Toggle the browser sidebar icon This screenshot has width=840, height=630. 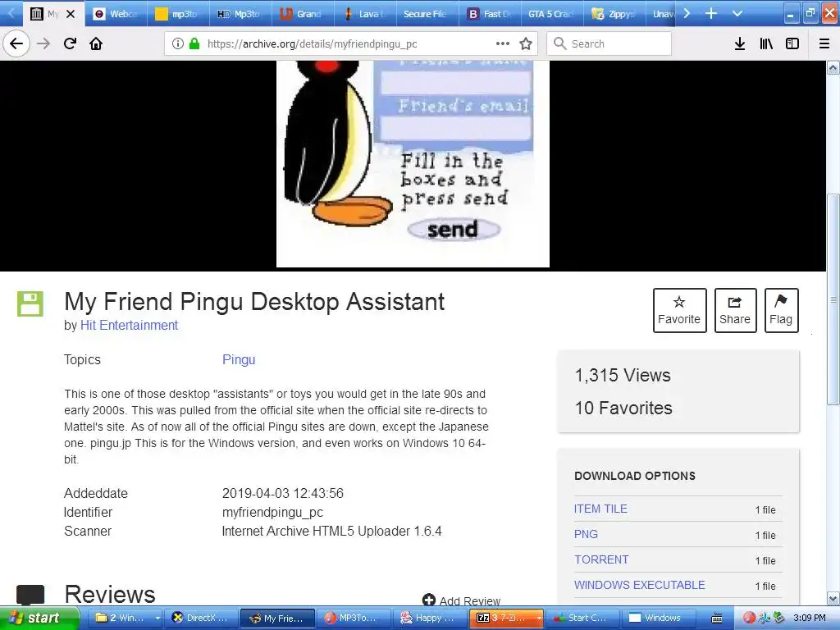coord(792,43)
